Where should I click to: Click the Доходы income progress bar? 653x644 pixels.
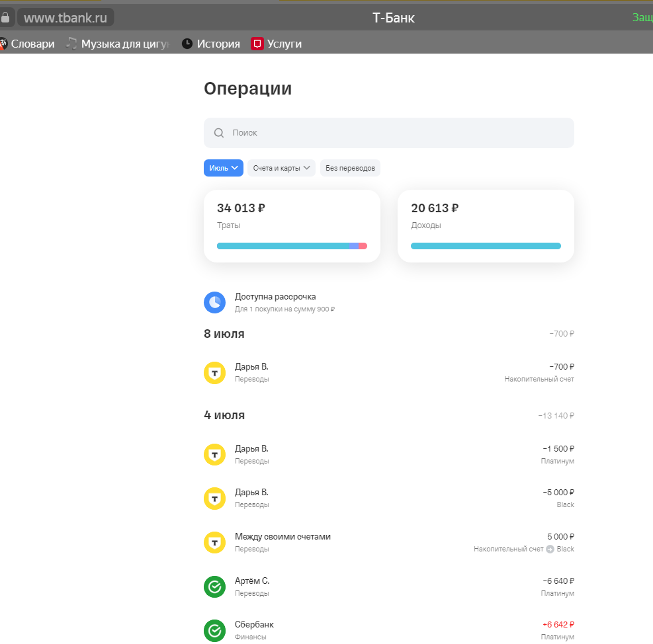coord(485,246)
